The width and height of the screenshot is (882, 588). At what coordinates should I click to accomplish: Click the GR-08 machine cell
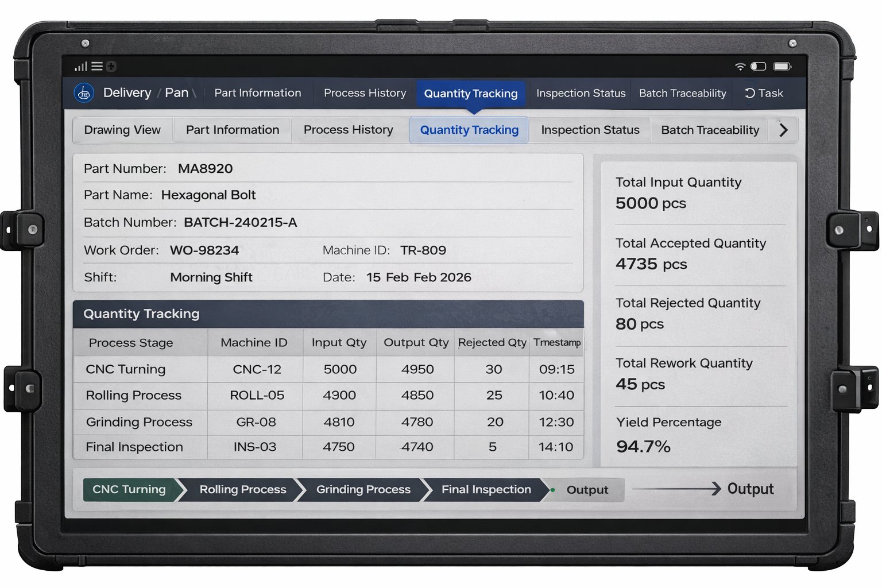pyautogui.click(x=256, y=422)
